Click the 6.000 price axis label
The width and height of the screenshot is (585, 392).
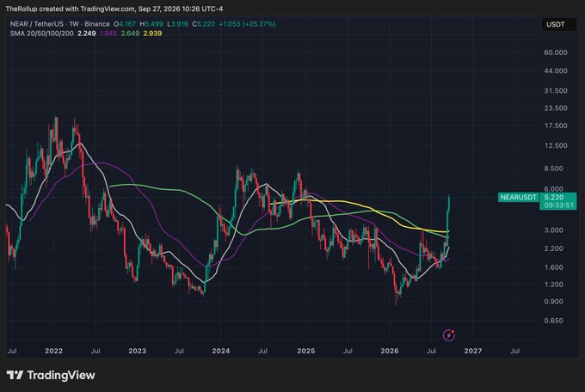[554, 189]
